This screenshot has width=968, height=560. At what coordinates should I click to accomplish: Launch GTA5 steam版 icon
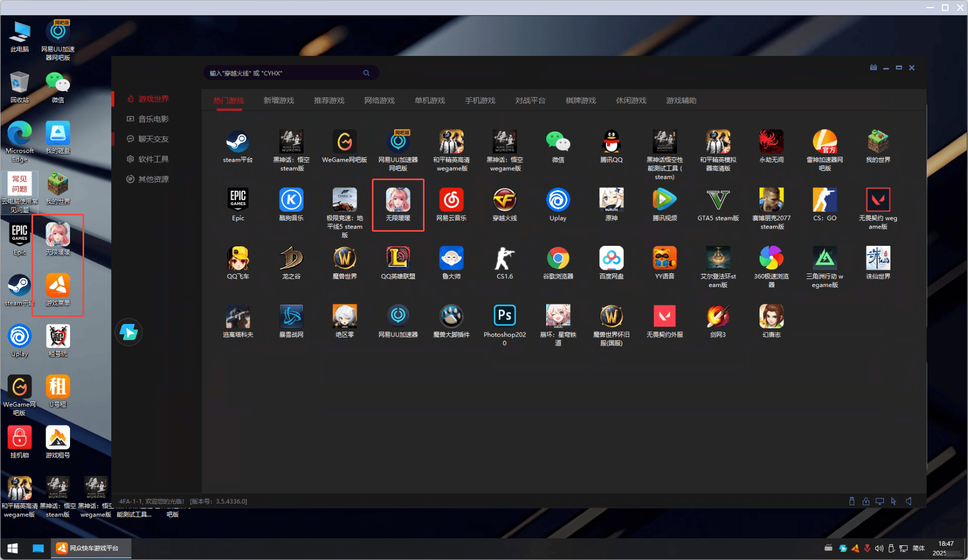pyautogui.click(x=718, y=200)
